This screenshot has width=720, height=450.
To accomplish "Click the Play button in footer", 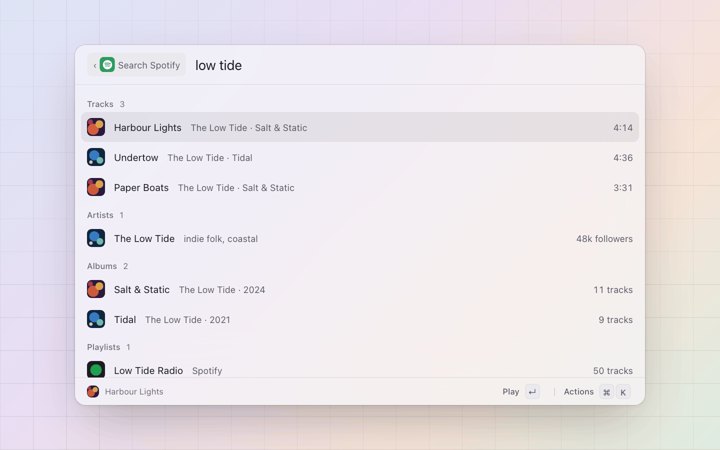I will coord(511,392).
